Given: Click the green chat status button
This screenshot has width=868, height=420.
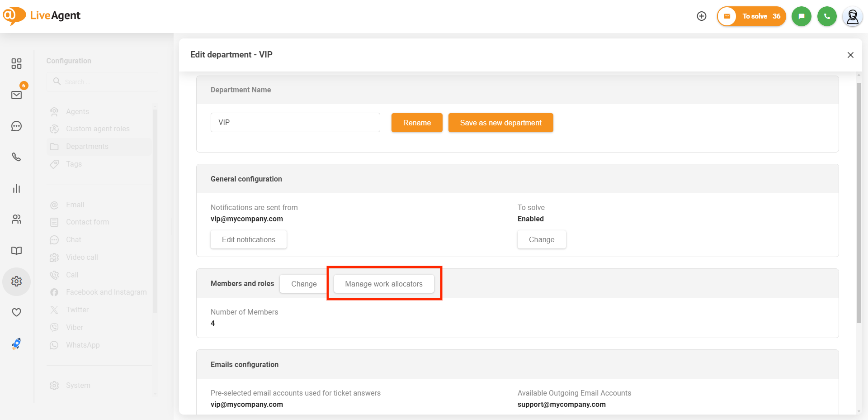Looking at the screenshot, I should point(801,16).
